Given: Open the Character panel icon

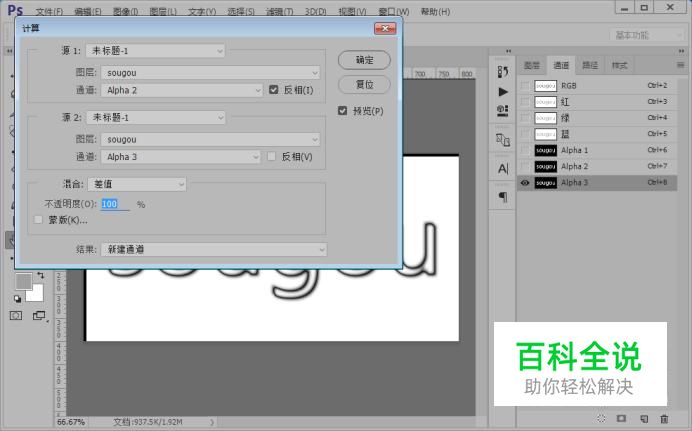Looking at the screenshot, I should (x=503, y=169).
